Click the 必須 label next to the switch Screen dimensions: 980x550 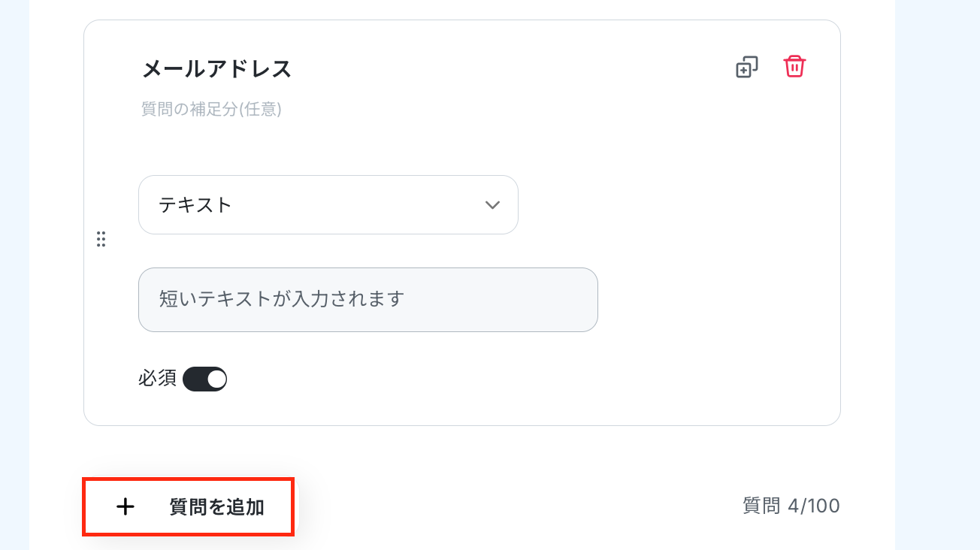point(157,379)
